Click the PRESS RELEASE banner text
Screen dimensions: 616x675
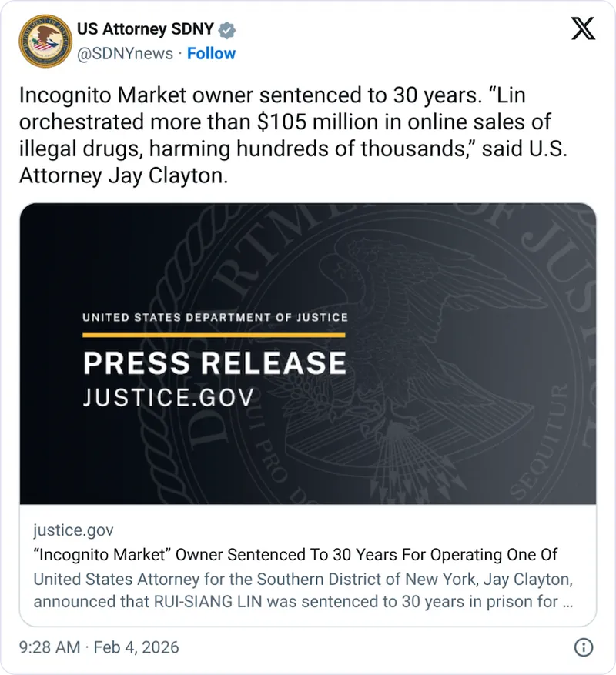click(x=214, y=361)
